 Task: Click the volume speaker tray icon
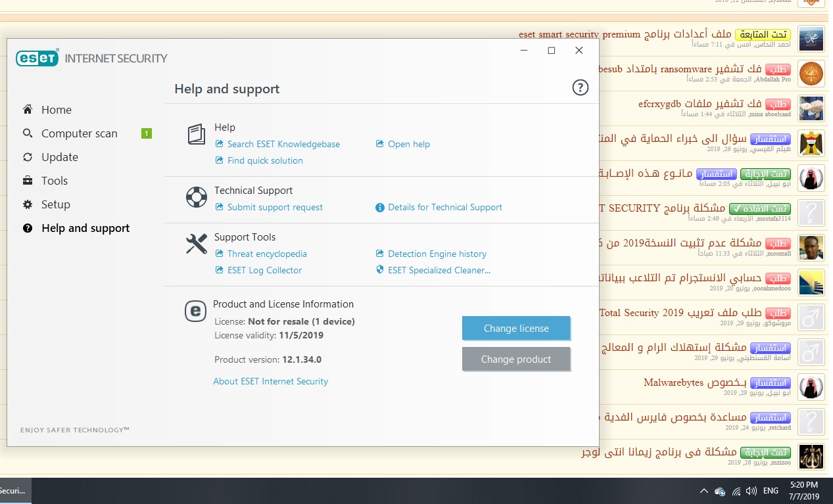[751, 491]
